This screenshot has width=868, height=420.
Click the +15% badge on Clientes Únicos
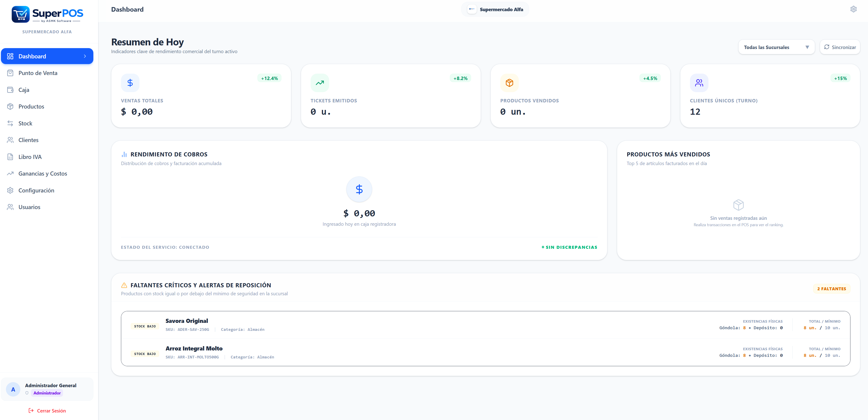[840, 78]
